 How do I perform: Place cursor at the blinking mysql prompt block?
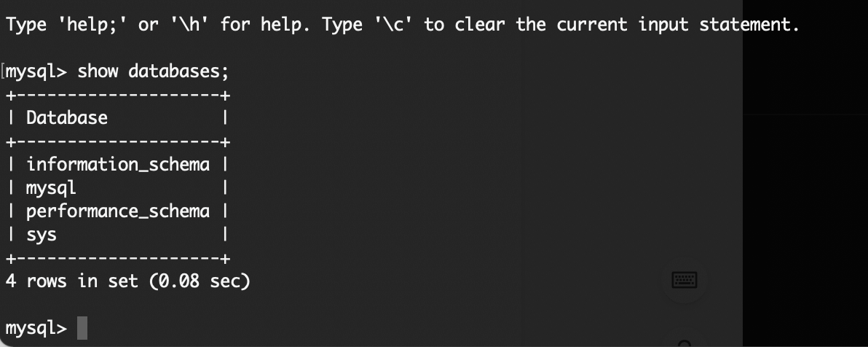coord(82,327)
